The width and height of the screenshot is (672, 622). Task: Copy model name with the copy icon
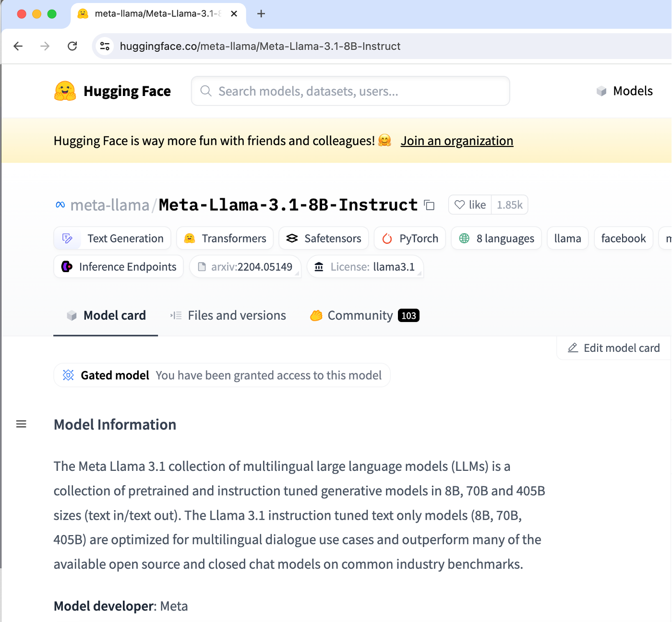[429, 205]
